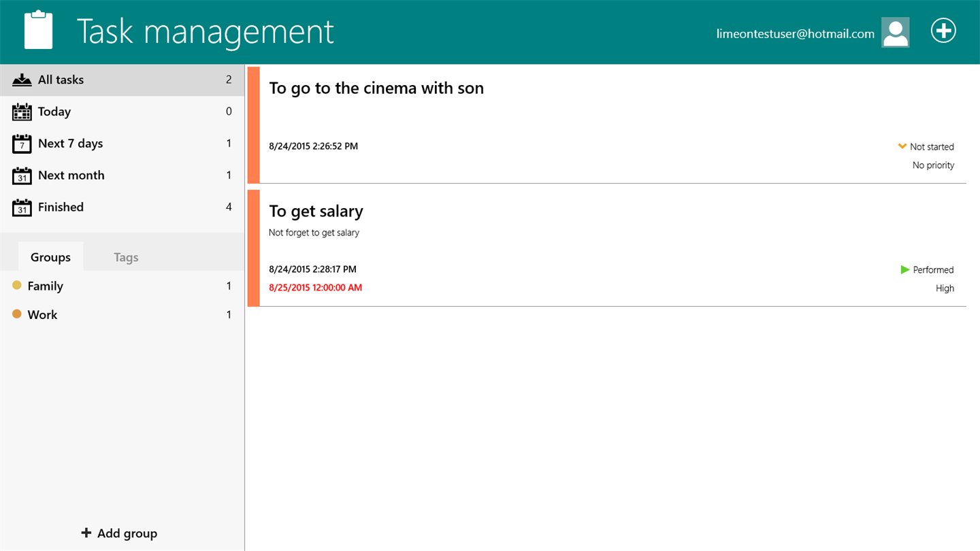
Task: Click the Next month calendar icon
Action: (x=22, y=176)
